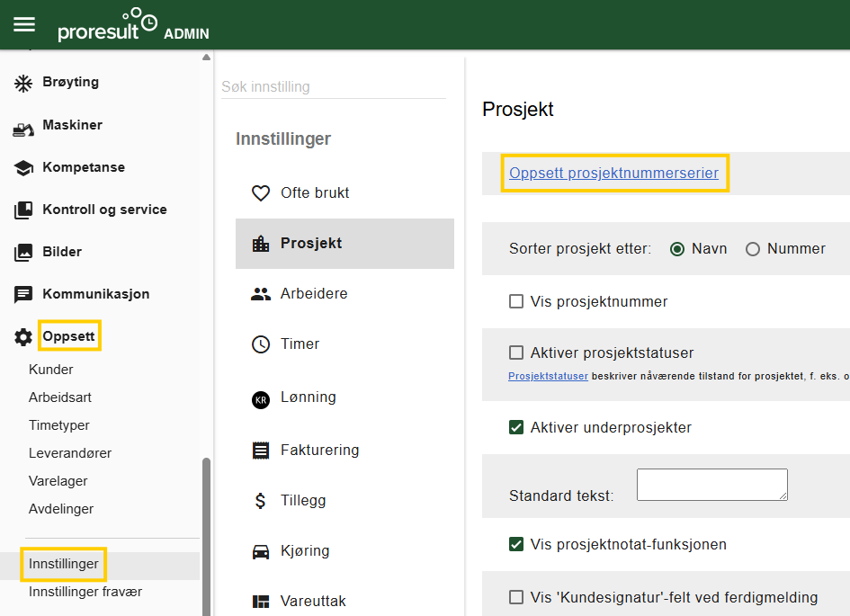
Task: Click the Kommunikasjon chat icon
Action: tap(22, 294)
